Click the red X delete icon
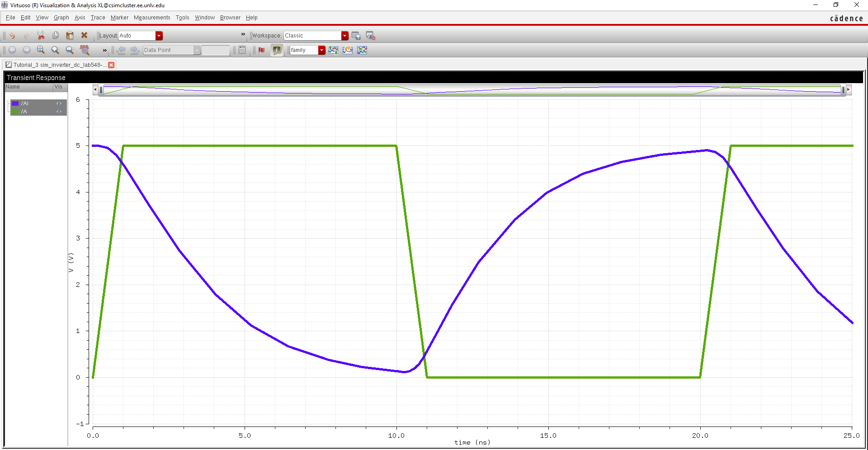 (x=84, y=35)
